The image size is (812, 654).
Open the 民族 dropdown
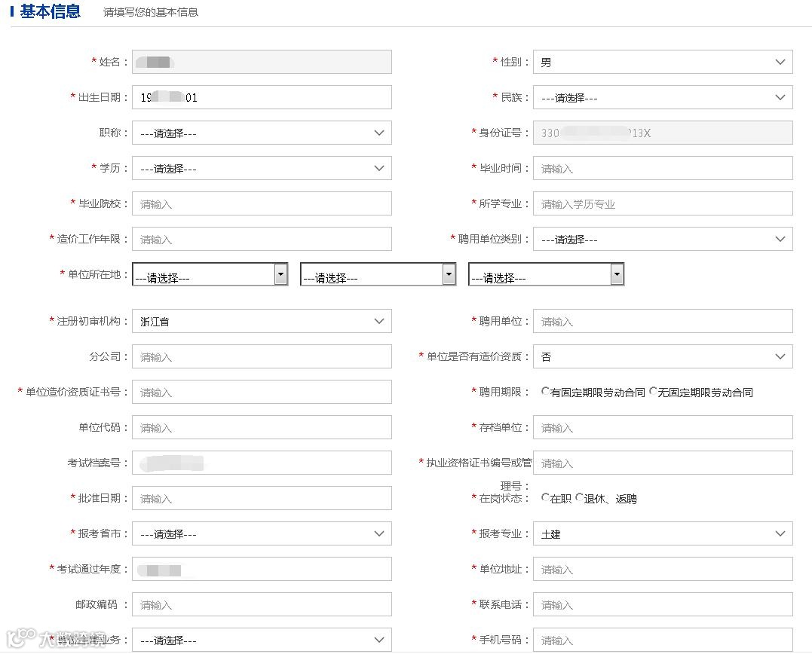pos(663,97)
